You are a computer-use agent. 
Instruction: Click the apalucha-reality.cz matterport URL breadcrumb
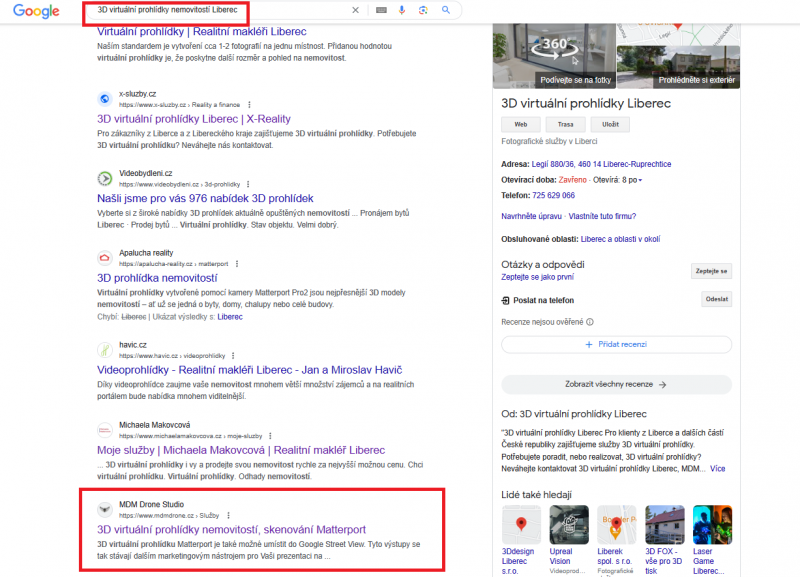pos(173,264)
